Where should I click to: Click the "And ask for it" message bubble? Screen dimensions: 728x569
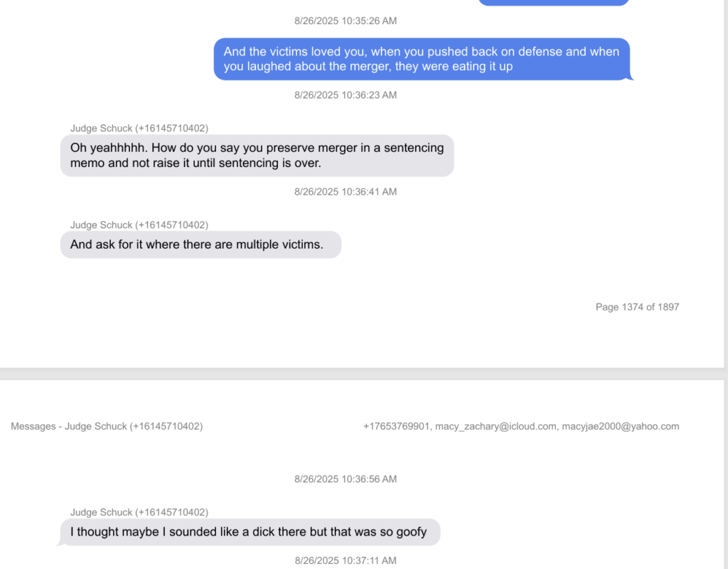(x=200, y=245)
